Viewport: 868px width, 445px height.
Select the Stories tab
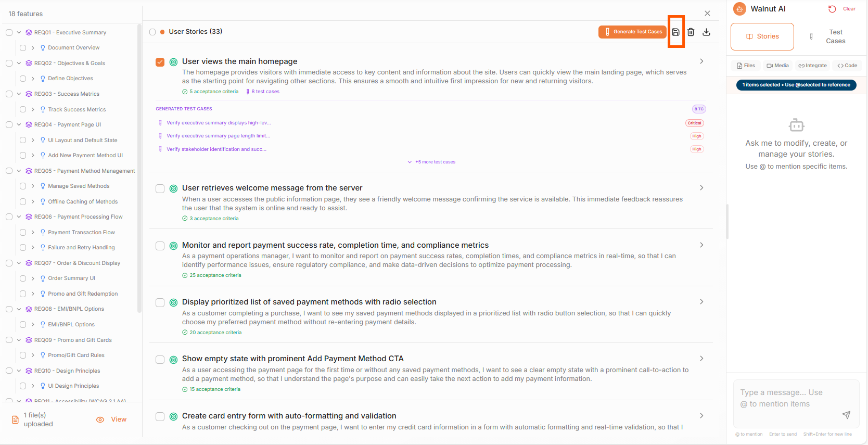[x=762, y=36]
